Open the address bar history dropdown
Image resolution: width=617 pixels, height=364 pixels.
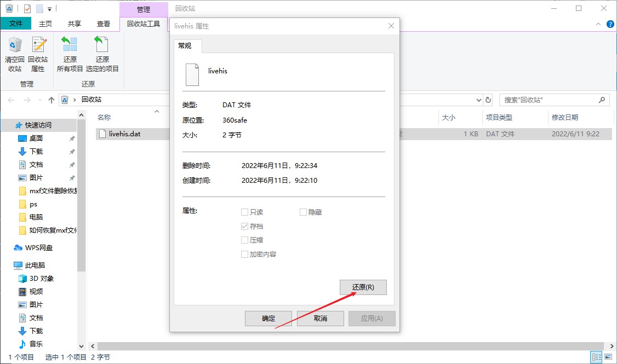click(x=478, y=100)
